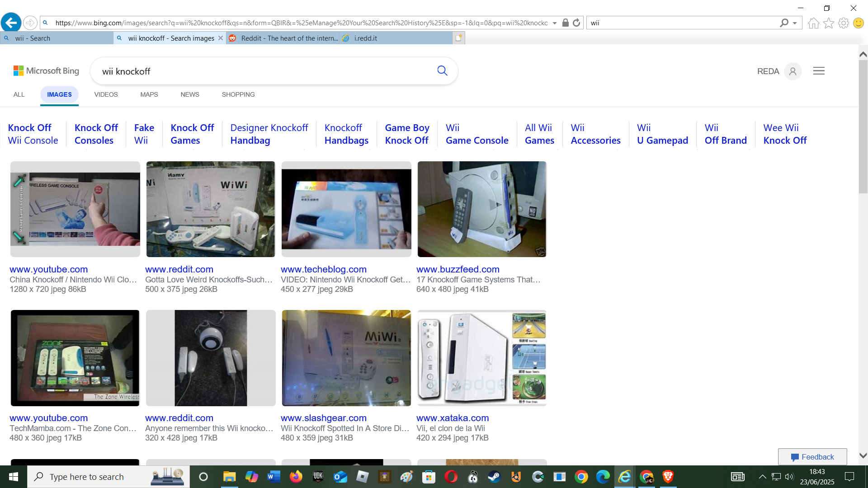Launch Steam from the taskbar

coord(495,477)
